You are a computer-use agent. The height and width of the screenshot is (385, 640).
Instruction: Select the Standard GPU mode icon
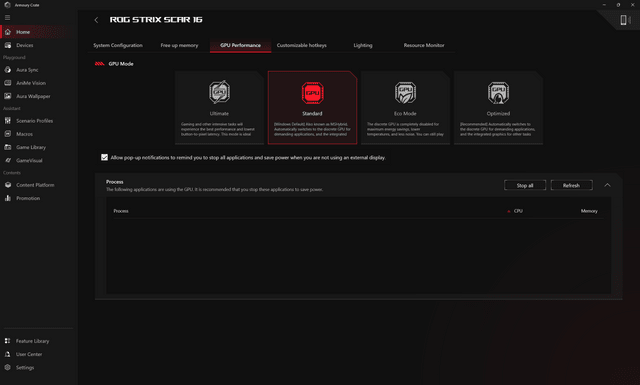312,93
